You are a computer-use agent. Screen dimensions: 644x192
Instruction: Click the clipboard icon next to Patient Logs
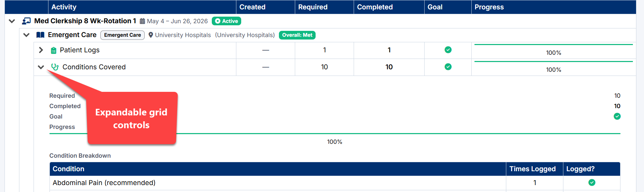pos(54,50)
